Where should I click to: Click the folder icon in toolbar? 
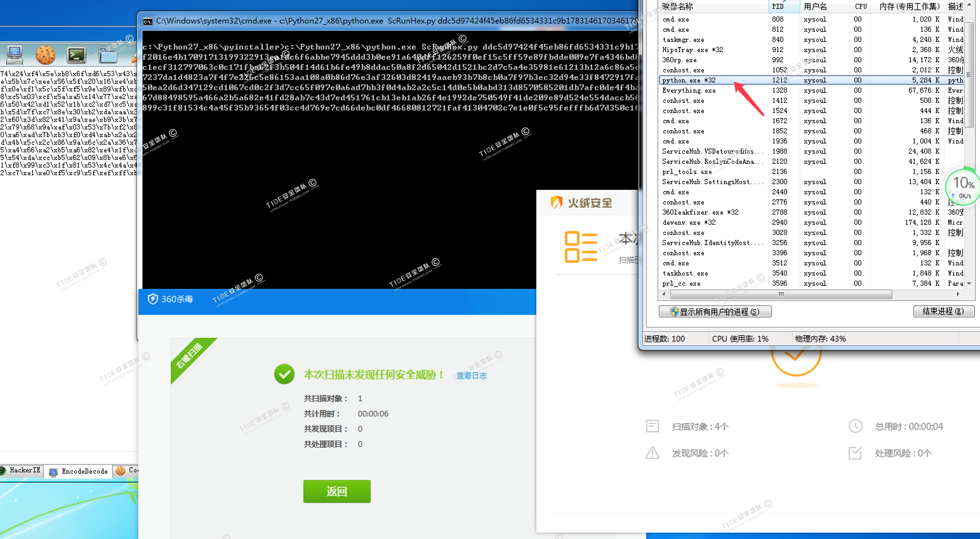pyautogui.click(x=107, y=56)
